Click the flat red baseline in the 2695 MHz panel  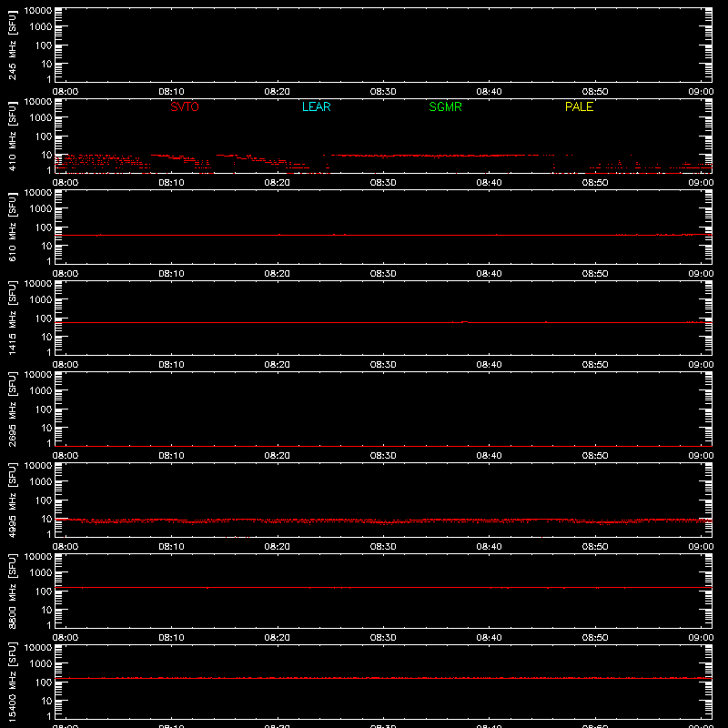coord(383,446)
